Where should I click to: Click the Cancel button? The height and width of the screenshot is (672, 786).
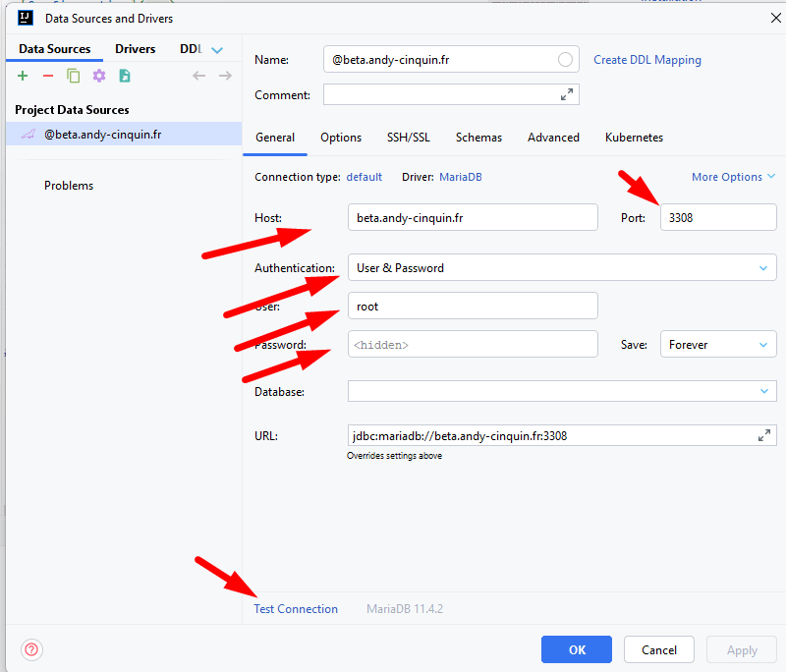tap(659, 650)
